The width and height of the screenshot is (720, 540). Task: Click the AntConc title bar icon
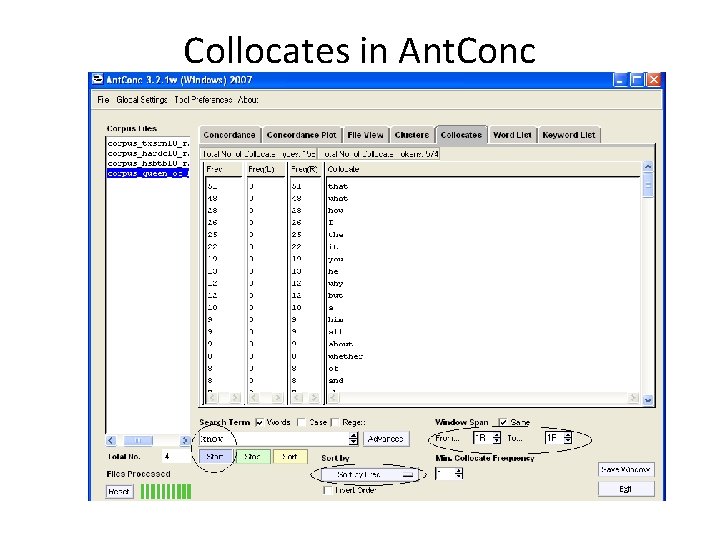pos(98,79)
